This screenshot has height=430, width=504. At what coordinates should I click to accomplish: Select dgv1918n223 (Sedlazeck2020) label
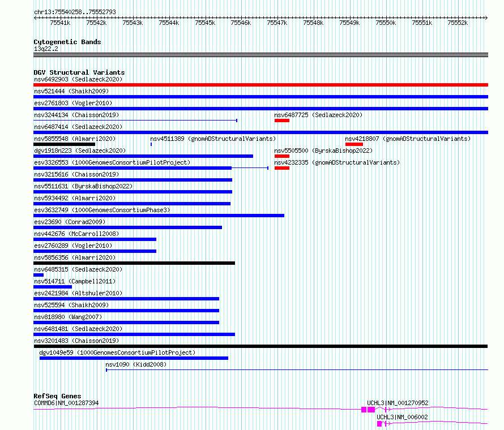coord(80,150)
